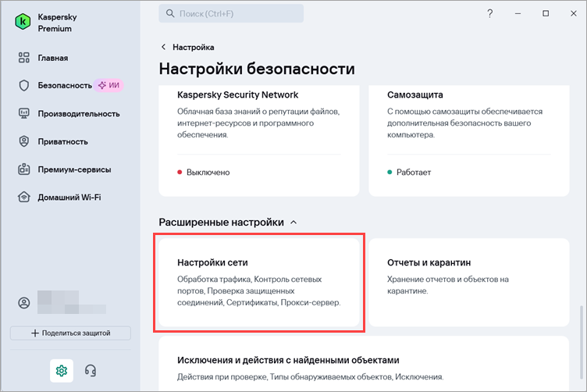
Task: Open the Премиум-сервисы section
Action: [x=74, y=169]
